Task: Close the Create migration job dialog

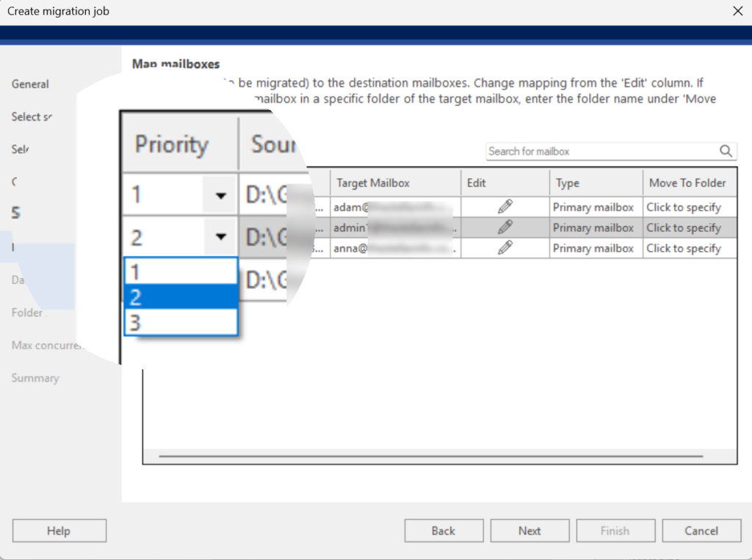Action: [x=737, y=11]
